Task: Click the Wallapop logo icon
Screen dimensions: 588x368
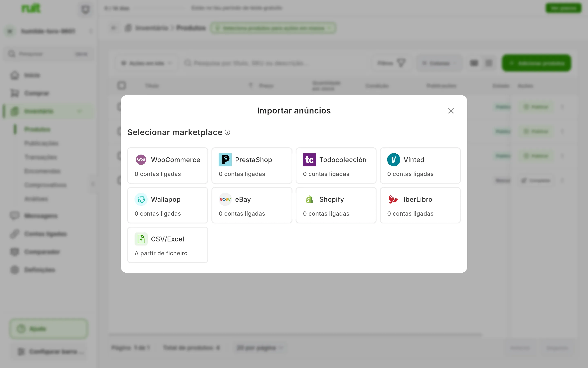Action: coord(141,199)
